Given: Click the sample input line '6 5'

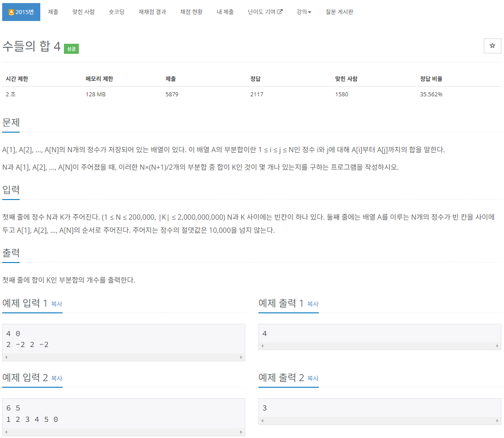Looking at the screenshot, I should [x=13, y=408].
